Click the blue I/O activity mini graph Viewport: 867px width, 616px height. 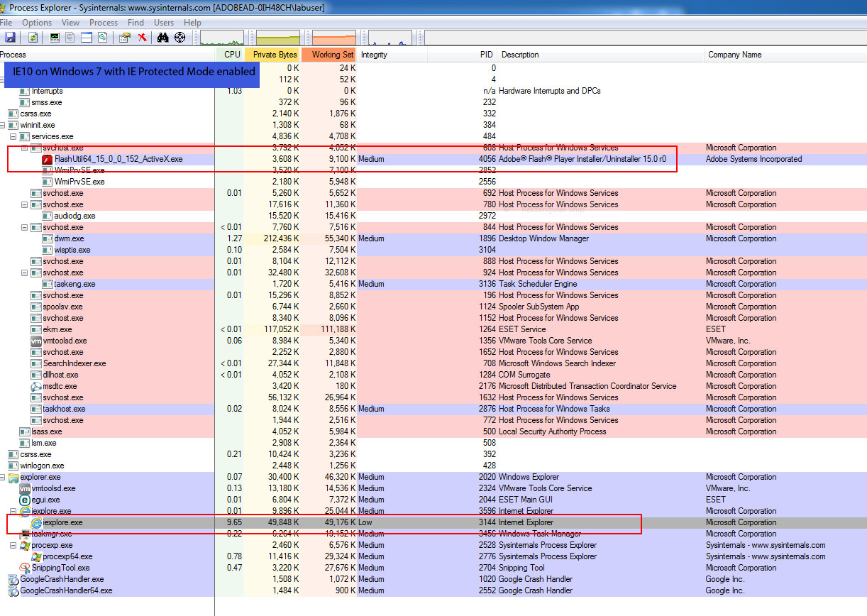tap(390, 38)
